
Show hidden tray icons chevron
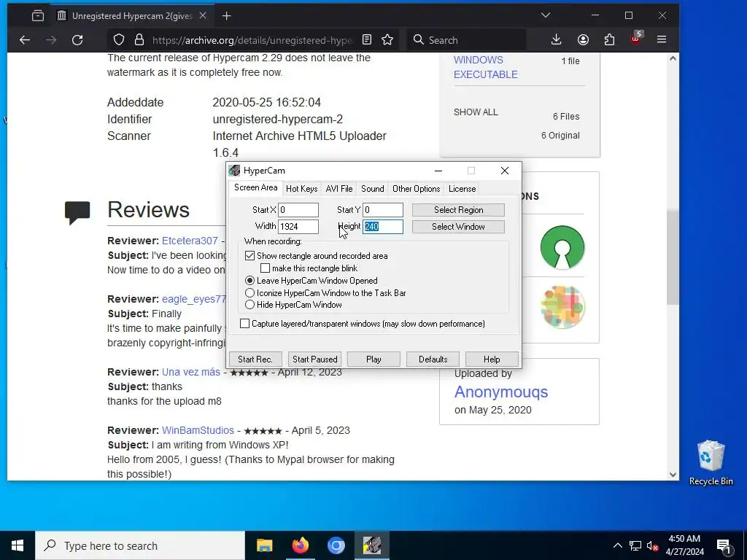pyautogui.click(x=617, y=545)
